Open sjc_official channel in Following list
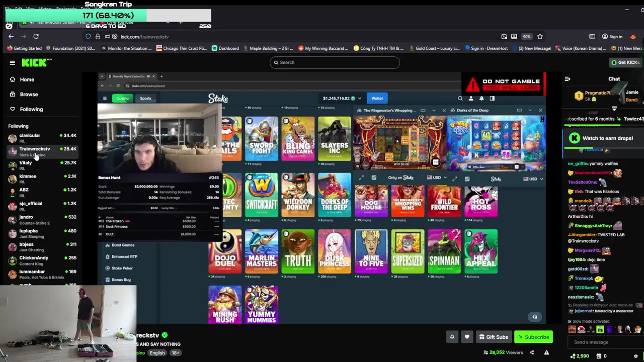 pos(42,206)
